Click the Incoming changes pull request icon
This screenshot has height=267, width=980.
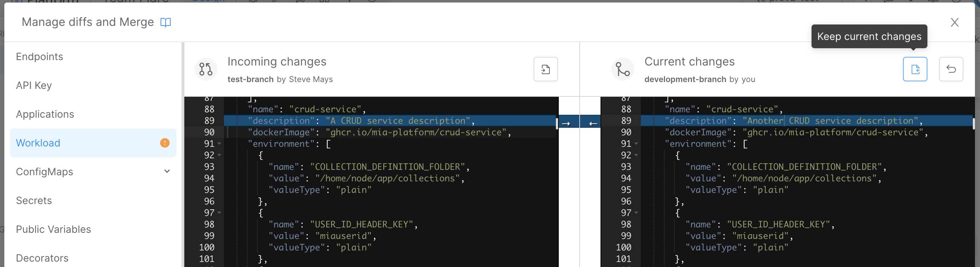206,69
